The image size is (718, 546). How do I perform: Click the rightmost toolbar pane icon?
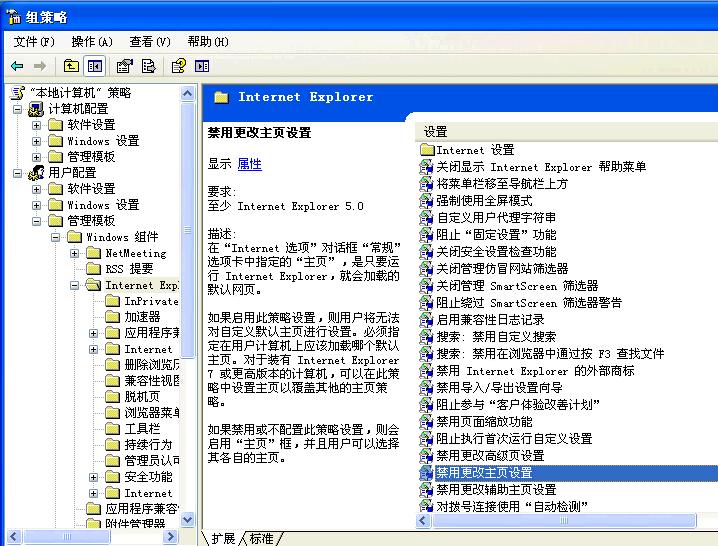pyautogui.click(x=203, y=66)
